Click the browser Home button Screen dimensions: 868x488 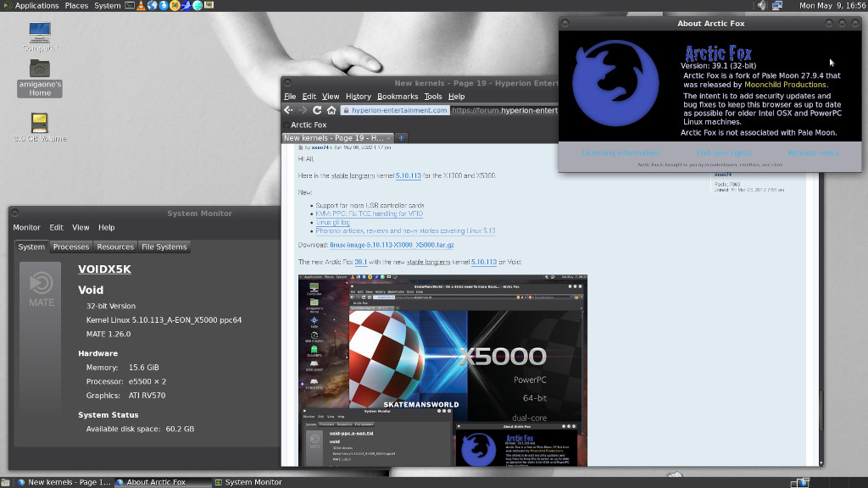point(331,110)
